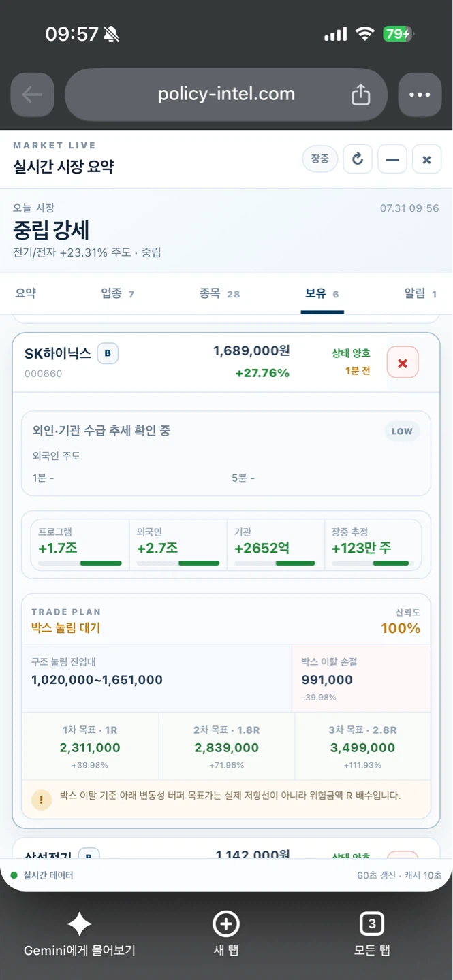Tap the browser back arrow button

(x=33, y=95)
